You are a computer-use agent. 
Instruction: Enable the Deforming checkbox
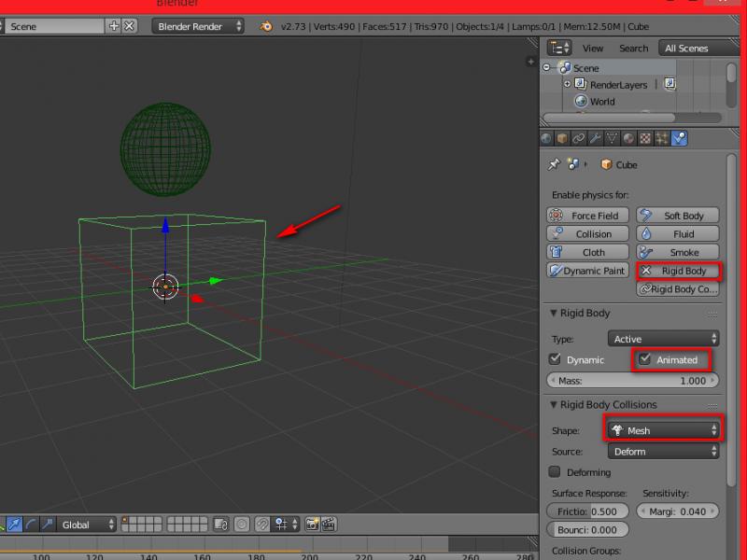tap(556, 472)
